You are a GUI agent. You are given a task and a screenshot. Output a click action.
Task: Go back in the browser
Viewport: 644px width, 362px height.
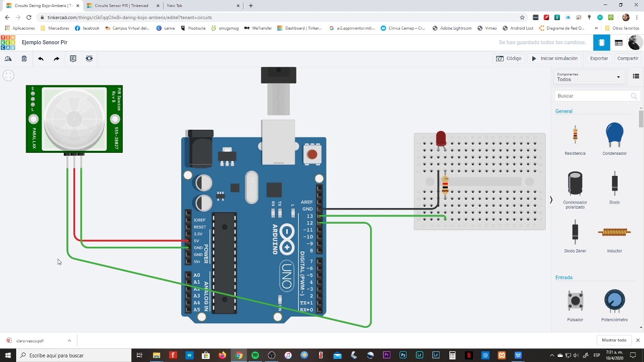click(7, 17)
